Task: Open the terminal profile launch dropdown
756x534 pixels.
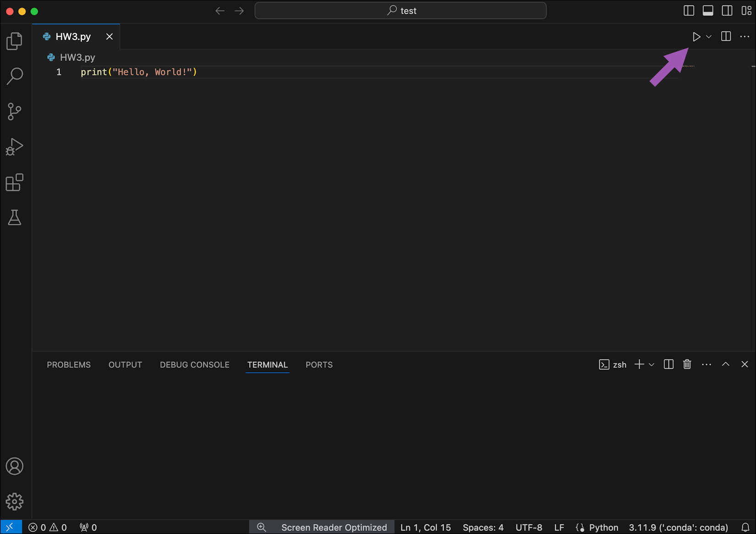Action: pyautogui.click(x=652, y=364)
